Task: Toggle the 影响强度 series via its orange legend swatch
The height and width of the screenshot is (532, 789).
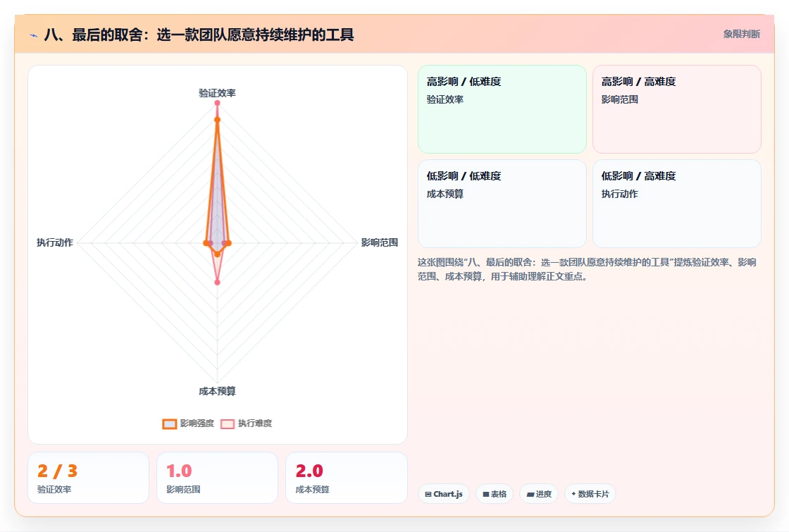Action: 170,423
